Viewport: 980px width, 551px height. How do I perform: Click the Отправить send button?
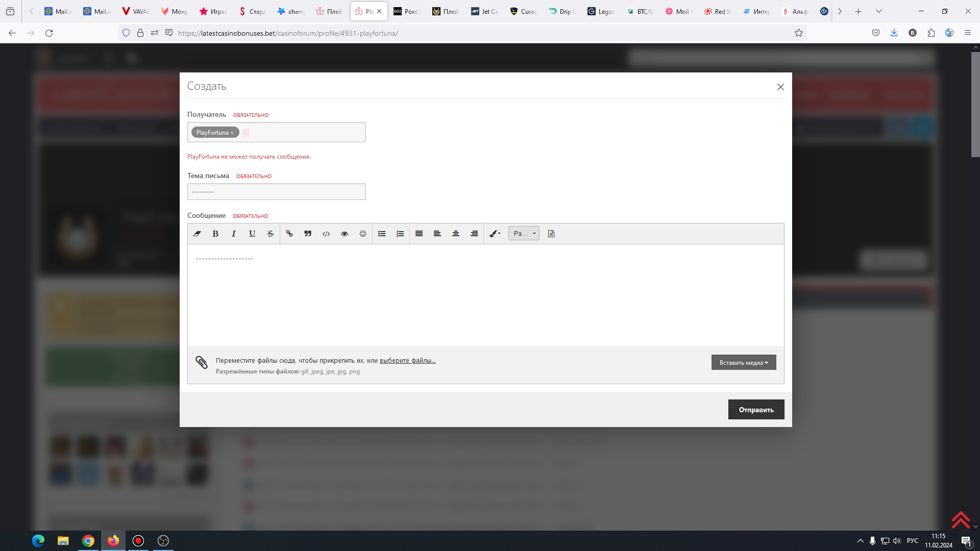coord(756,410)
